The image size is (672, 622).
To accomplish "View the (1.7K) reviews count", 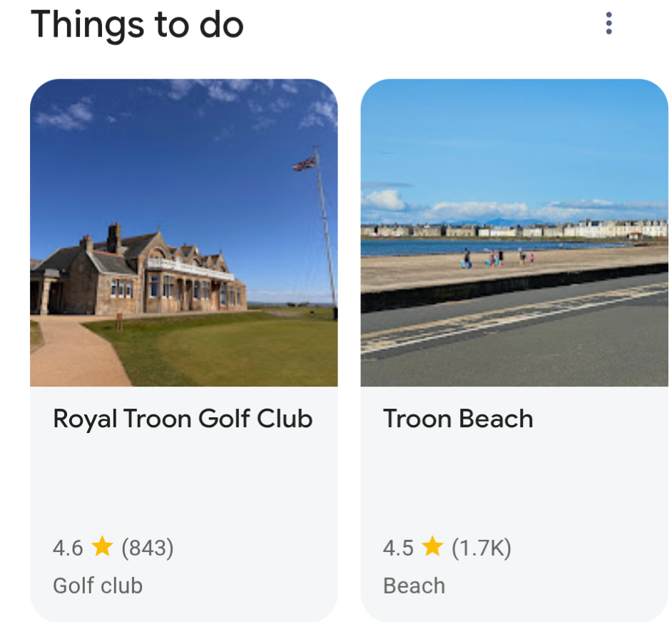I will [482, 548].
